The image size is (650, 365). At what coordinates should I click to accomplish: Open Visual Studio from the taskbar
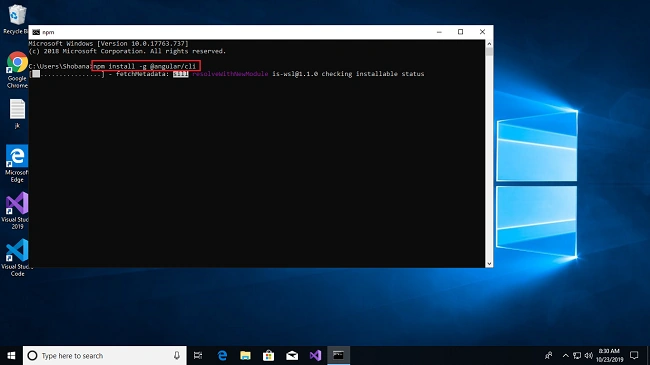(x=315, y=355)
